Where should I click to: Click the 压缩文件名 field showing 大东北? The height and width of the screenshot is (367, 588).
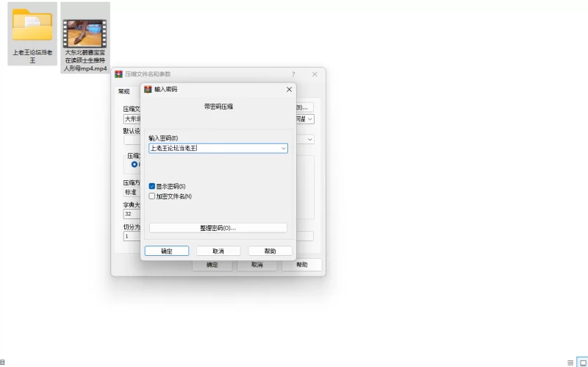tap(132, 119)
